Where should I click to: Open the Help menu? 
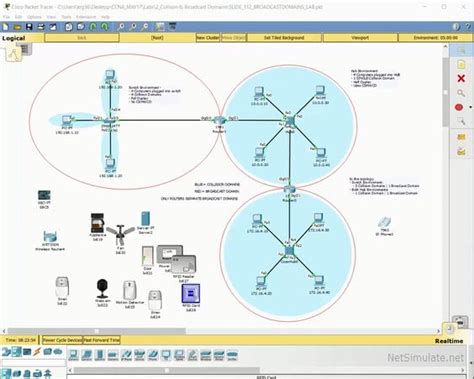point(105,17)
